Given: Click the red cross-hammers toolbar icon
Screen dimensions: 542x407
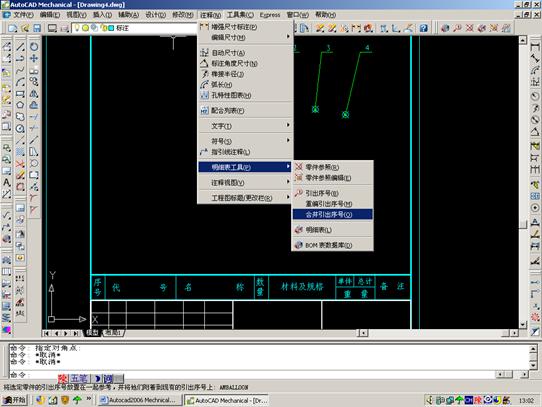Looking at the screenshot, I should [x=469, y=28].
